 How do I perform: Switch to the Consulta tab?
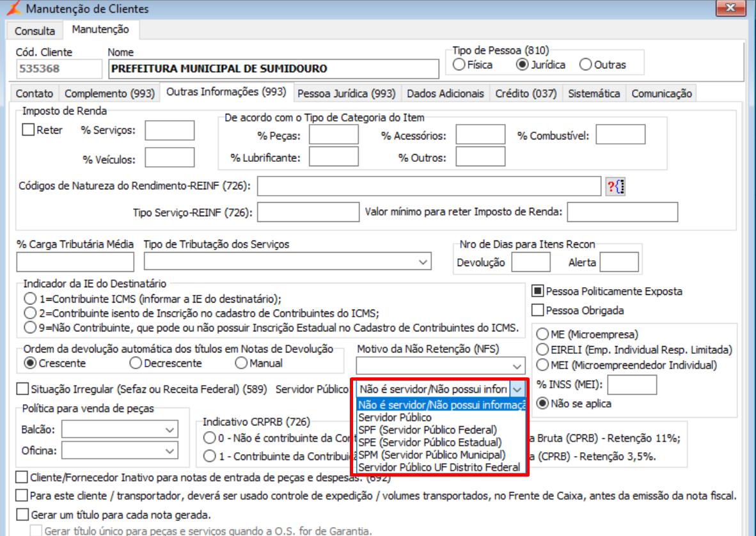tap(35, 31)
